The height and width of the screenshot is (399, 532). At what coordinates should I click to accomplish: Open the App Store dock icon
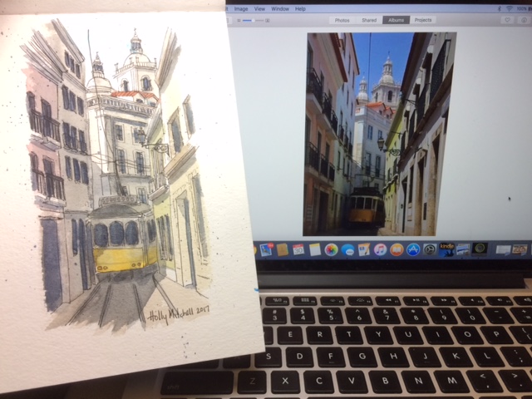pyautogui.click(x=413, y=249)
